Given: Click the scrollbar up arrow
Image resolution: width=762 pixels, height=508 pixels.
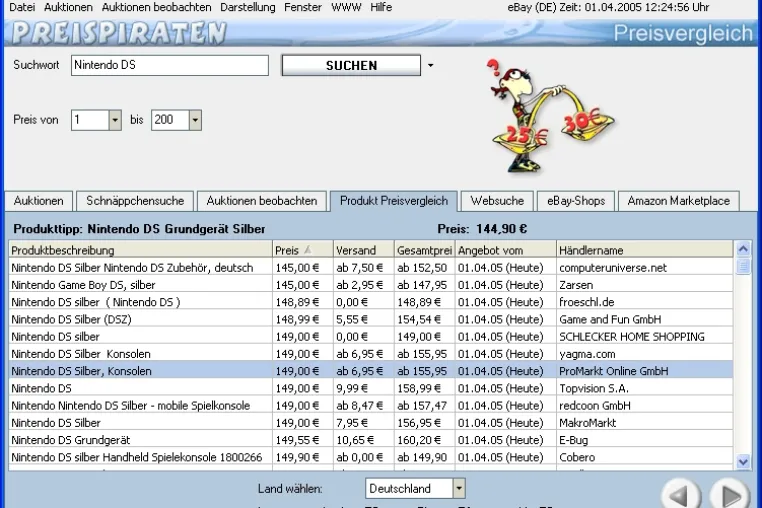Looking at the screenshot, I should pyautogui.click(x=743, y=249).
